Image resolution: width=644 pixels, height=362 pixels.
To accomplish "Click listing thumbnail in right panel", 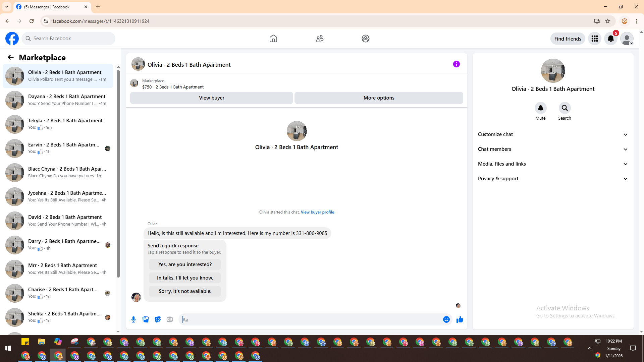I will click(x=553, y=71).
